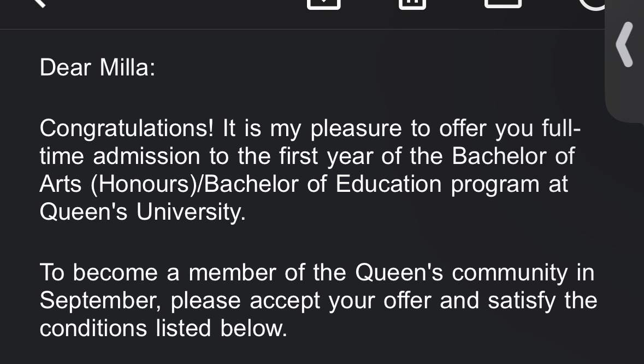Tap "conditions listed below." text
This screenshot has width=644, height=364.
click(163, 328)
